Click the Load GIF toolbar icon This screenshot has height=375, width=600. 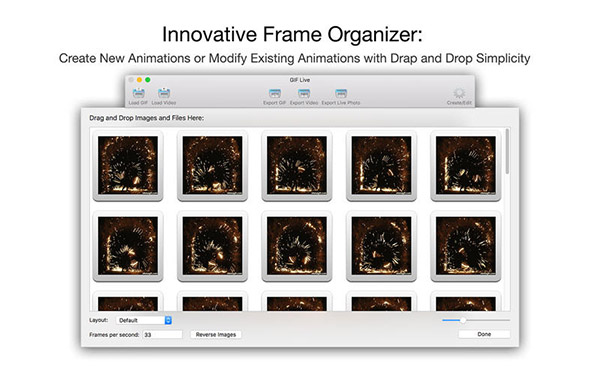point(139,93)
